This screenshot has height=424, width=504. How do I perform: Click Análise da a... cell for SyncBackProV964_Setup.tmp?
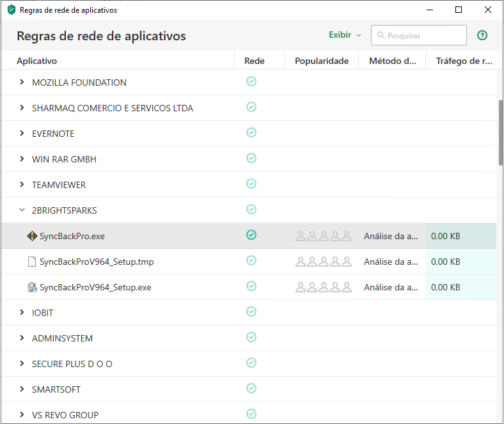point(391,262)
